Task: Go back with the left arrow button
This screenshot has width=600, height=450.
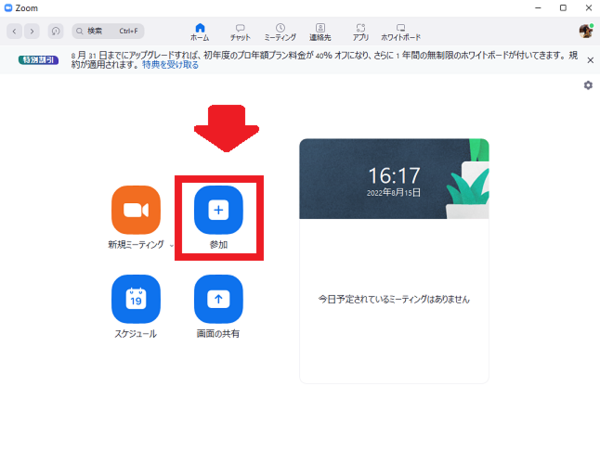Action: [15, 31]
